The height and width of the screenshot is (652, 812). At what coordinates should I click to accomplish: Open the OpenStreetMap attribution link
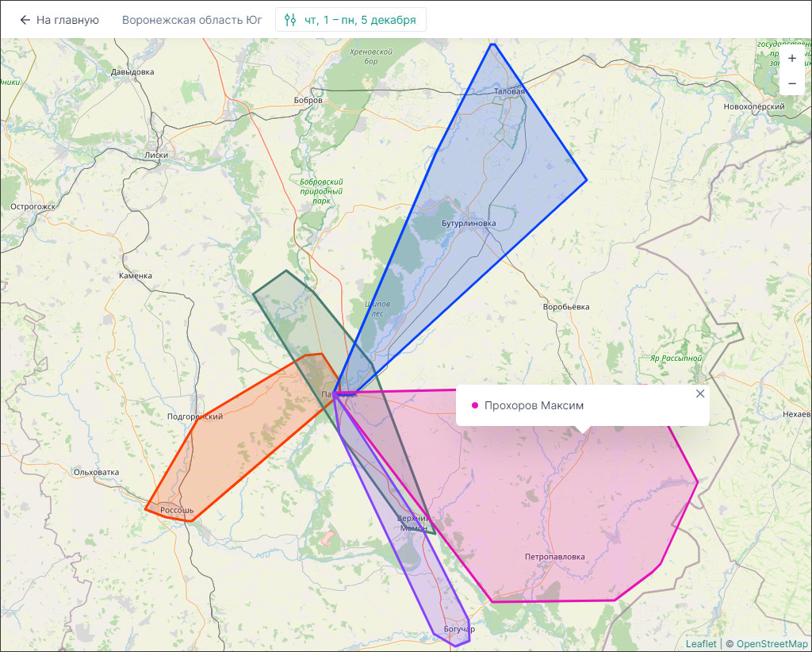tap(772, 643)
